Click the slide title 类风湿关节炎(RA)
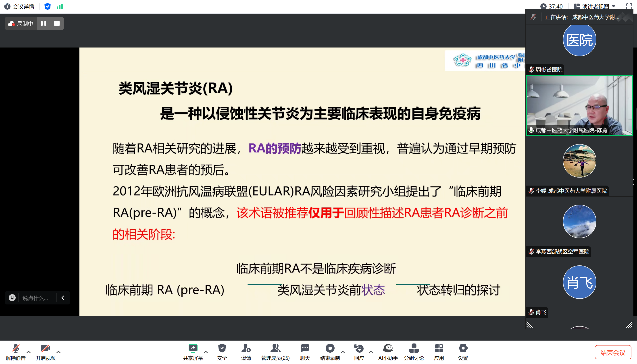The height and width of the screenshot is (364, 637). tap(176, 88)
